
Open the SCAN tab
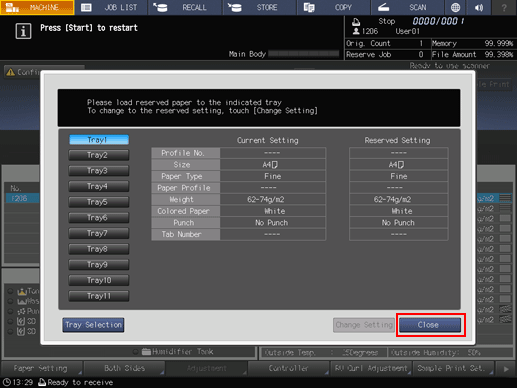[x=408, y=7]
